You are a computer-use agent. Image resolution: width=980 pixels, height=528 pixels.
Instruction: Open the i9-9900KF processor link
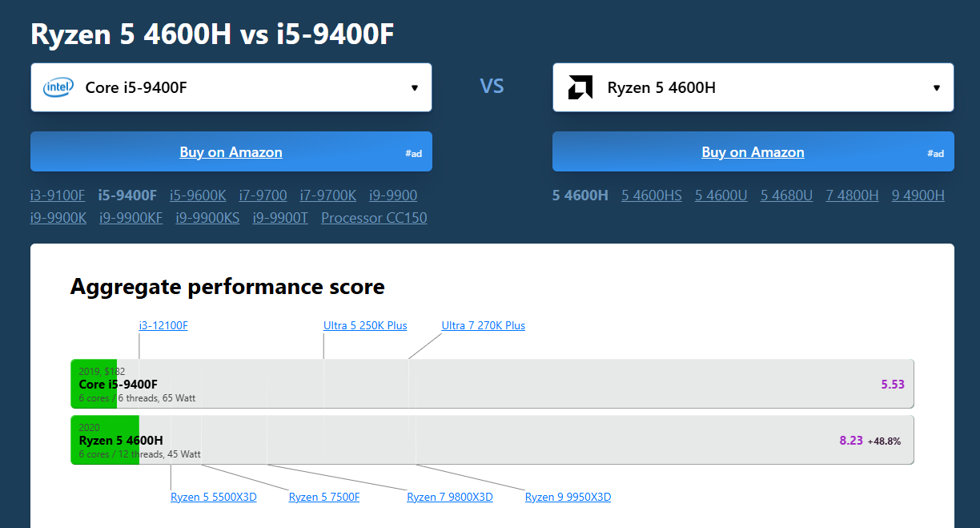[x=131, y=217]
